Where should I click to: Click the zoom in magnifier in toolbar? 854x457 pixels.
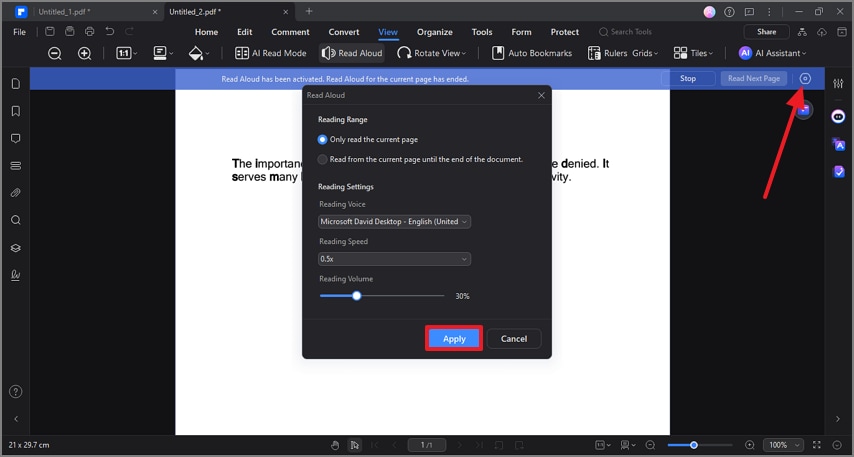[84, 53]
